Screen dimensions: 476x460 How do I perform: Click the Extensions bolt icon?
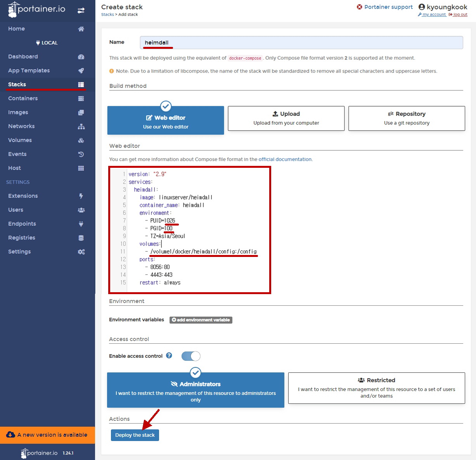[81, 196]
